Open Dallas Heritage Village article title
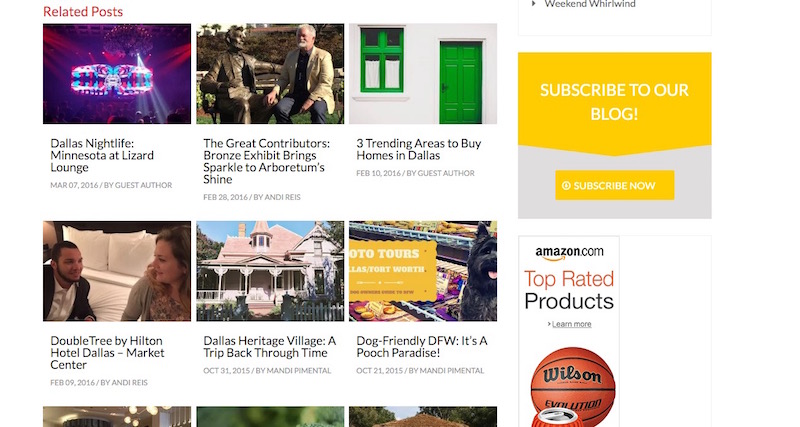 [x=265, y=346]
